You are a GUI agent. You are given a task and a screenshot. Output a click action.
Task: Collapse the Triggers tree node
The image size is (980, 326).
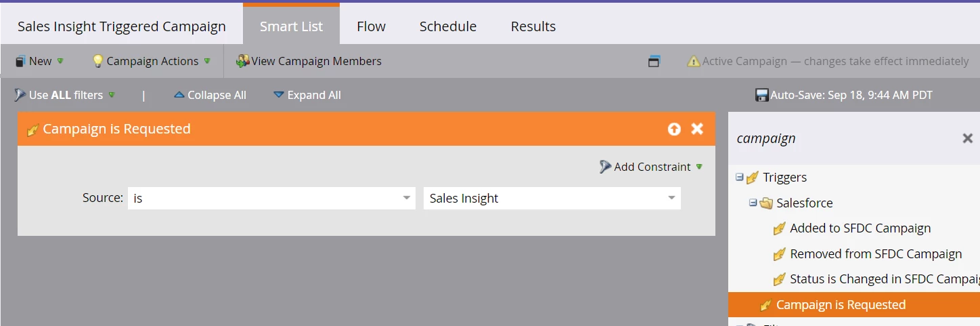tap(739, 177)
